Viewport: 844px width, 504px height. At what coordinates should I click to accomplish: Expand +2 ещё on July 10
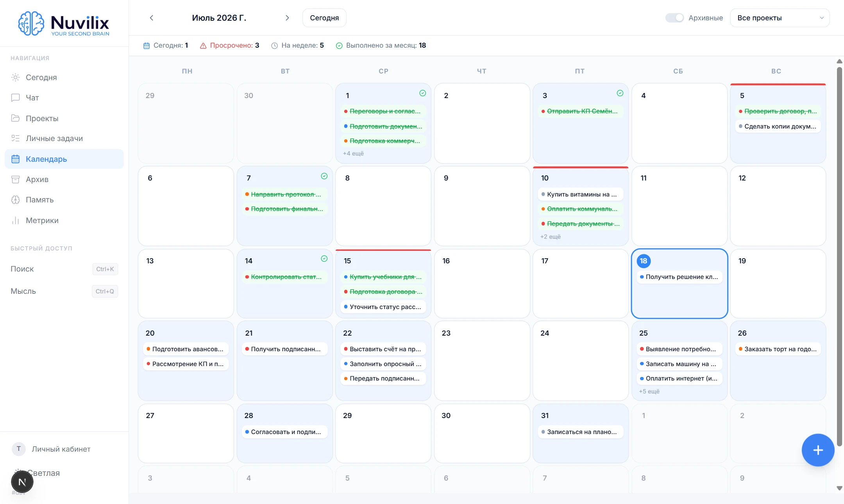click(551, 237)
